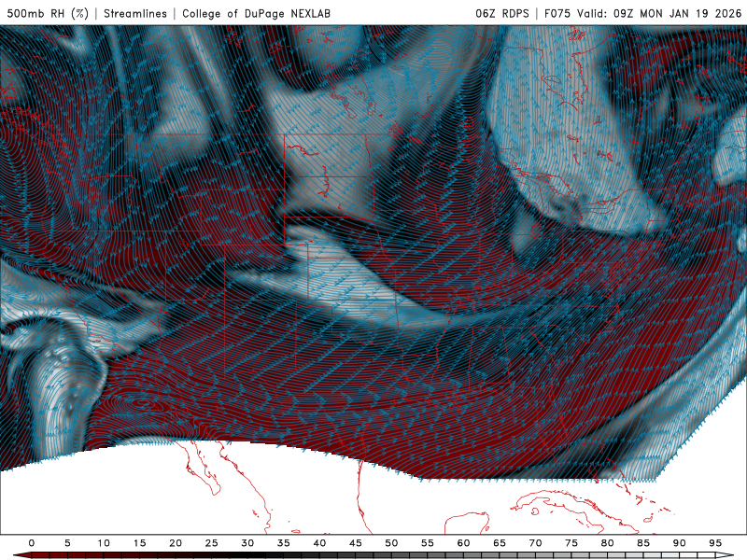Select the '55' humidity scale value
Screen dimensions: 747x560
pyautogui.click(x=428, y=543)
